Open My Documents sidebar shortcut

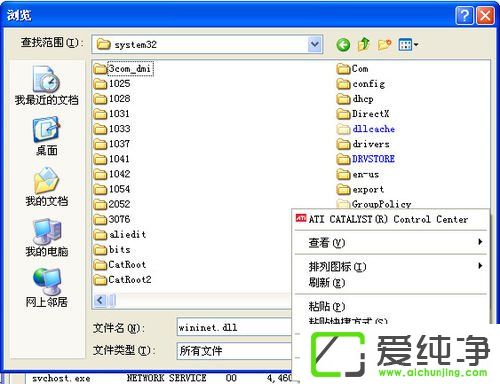pos(46,187)
